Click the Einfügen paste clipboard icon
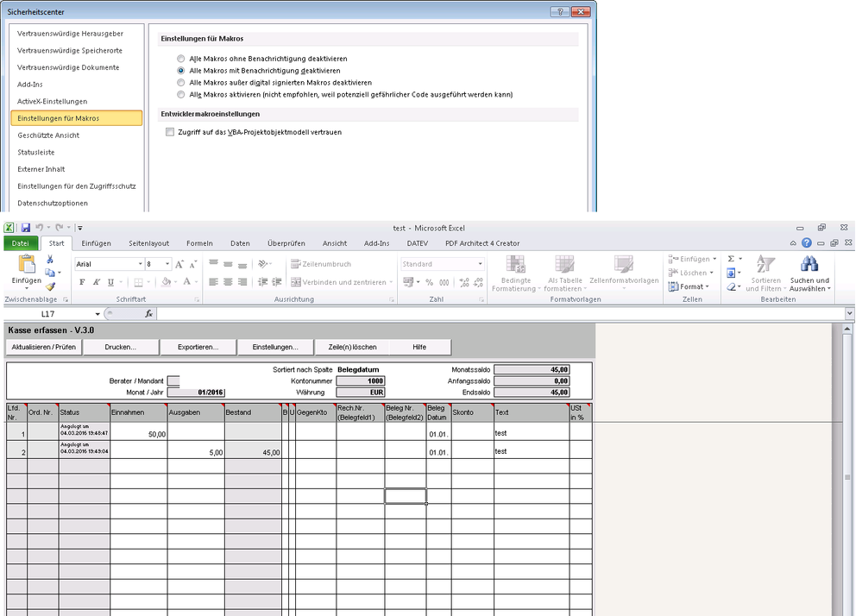Image resolution: width=862 pixels, height=616 pixels. (27, 264)
